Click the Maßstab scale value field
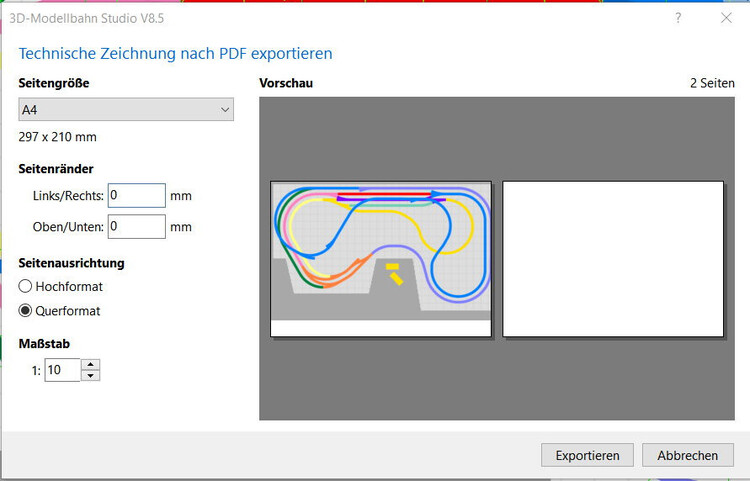Screen dimensions: 750x481 pos(62,370)
